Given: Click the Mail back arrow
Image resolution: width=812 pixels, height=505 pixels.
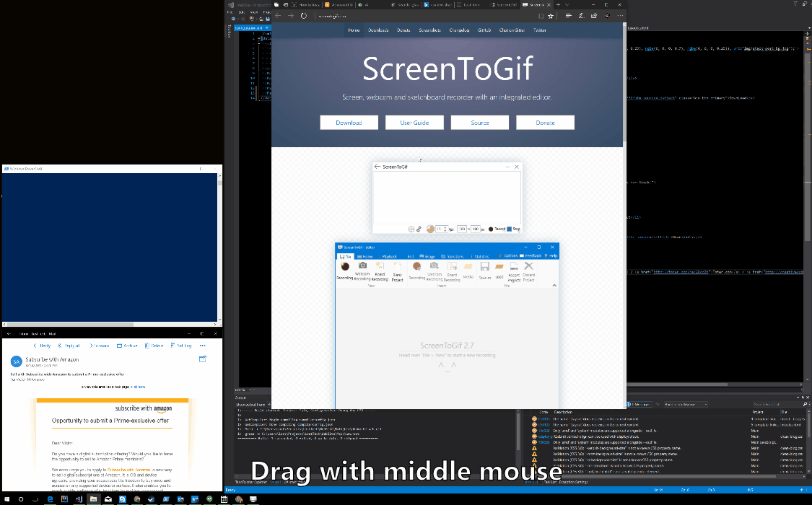Looking at the screenshot, I should [x=9, y=334].
